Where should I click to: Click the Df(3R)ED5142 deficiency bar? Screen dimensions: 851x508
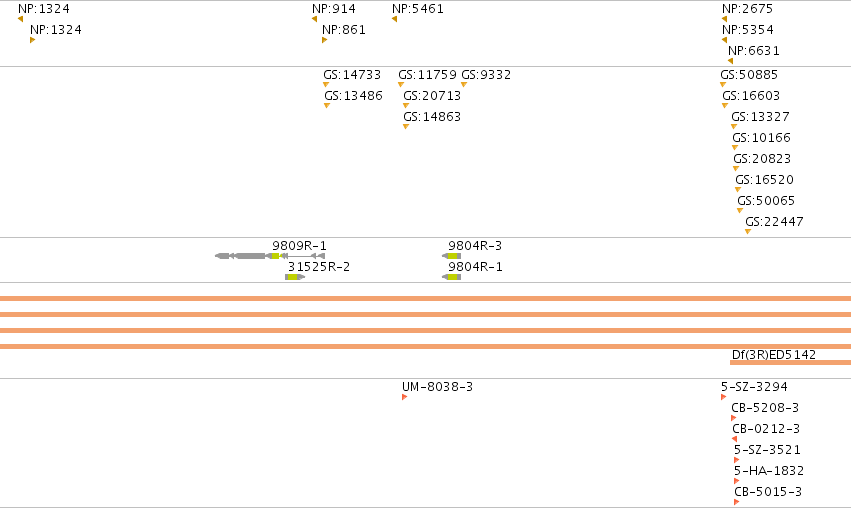click(790, 363)
